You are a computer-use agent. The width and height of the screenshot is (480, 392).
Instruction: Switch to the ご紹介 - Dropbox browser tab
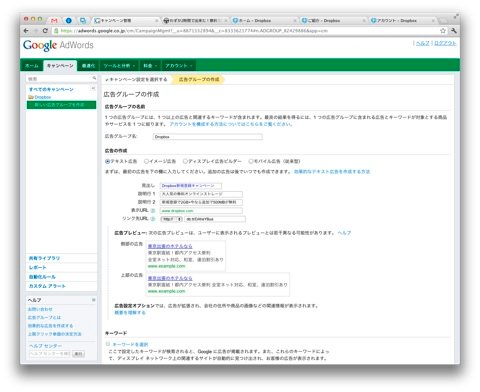pyautogui.click(x=333, y=21)
